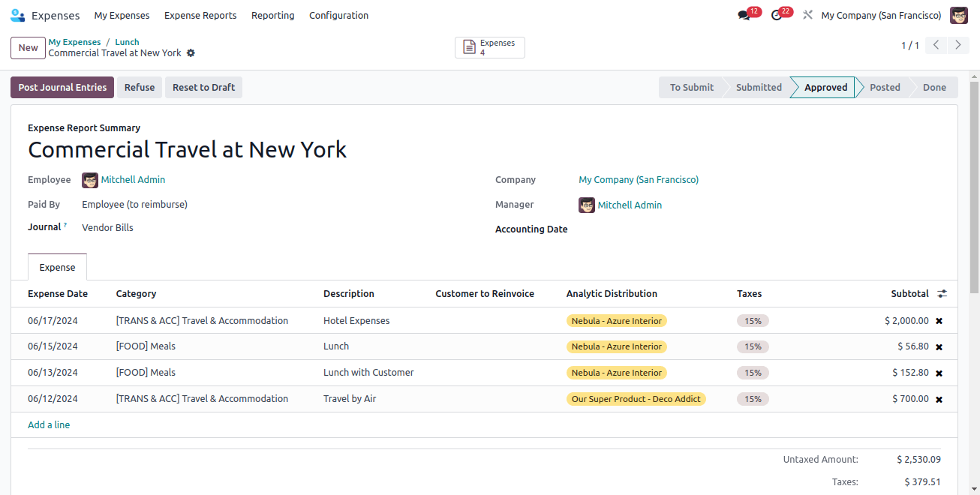Open the Expense Reports menu
980x495 pixels.
pyautogui.click(x=200, y=15)
